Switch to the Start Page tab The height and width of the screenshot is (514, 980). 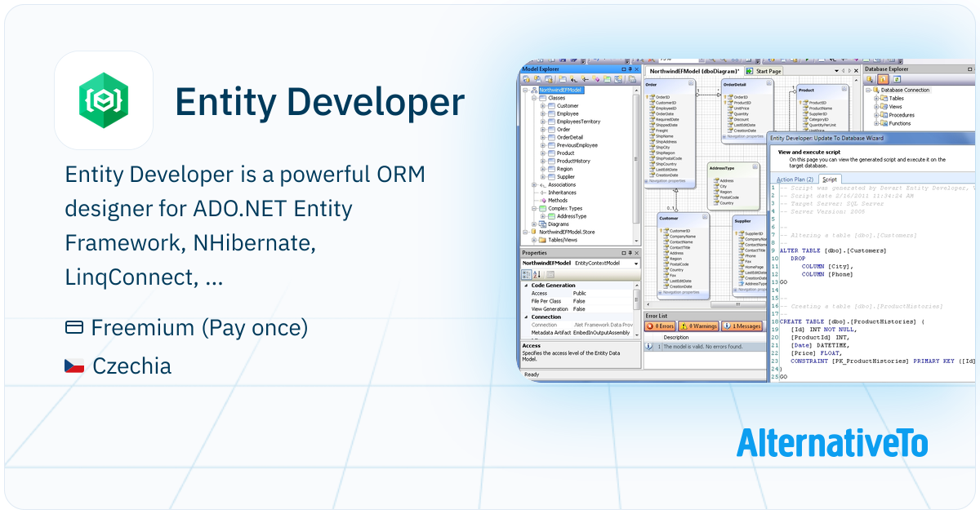pos(765,71)
